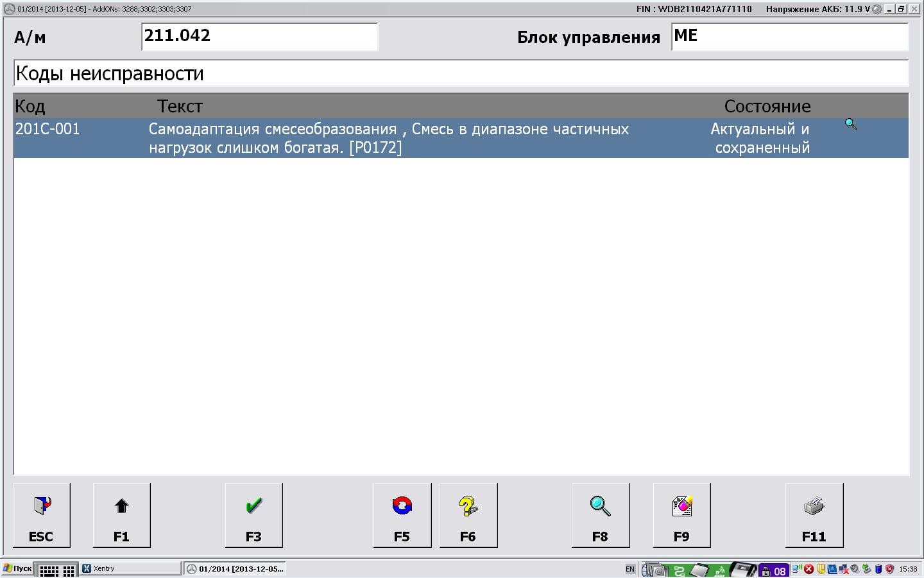Minimize the DAS window

tap(889, 9)
